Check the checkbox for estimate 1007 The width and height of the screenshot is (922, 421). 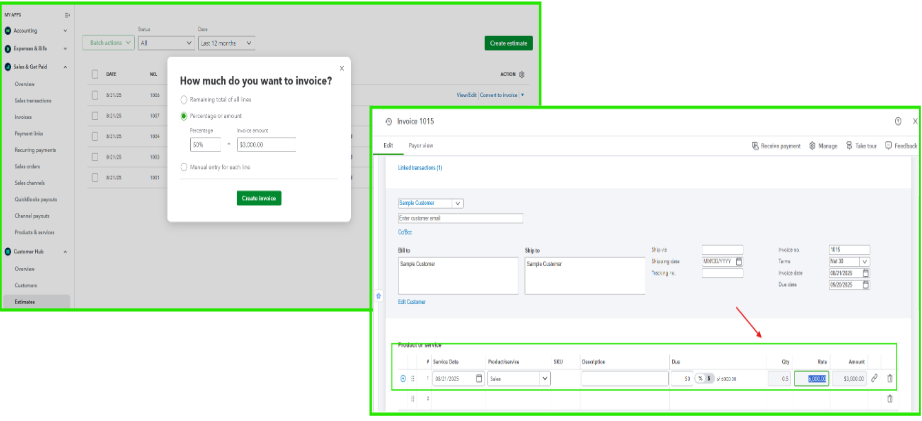95,115
